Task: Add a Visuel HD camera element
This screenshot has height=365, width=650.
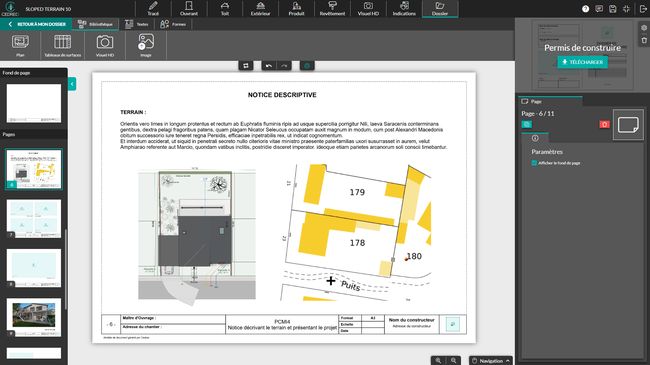Action: pyautogui.click(x=105, y=45)
